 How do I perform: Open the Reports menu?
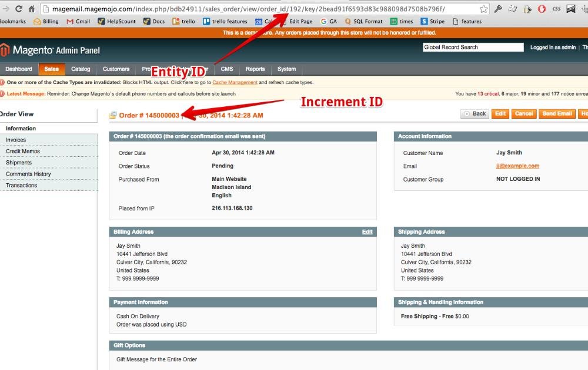pos(255,69)
